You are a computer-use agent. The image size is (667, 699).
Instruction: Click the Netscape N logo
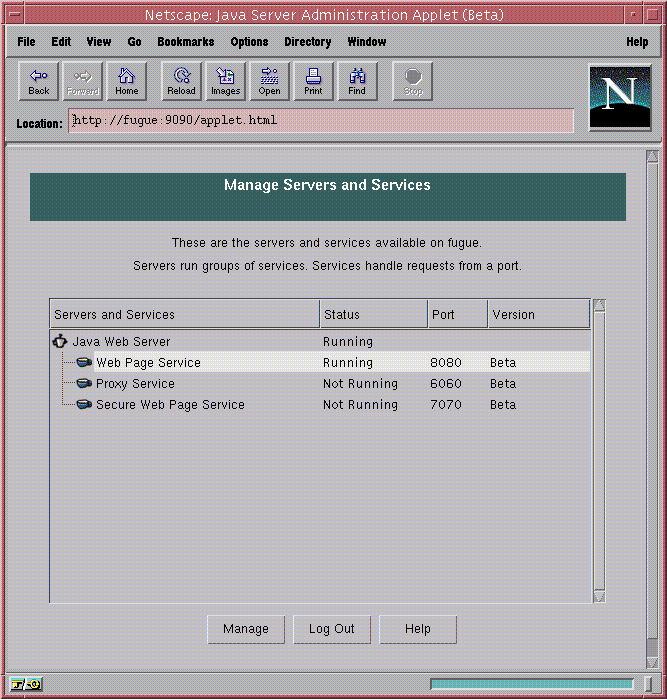click(620, 98)
